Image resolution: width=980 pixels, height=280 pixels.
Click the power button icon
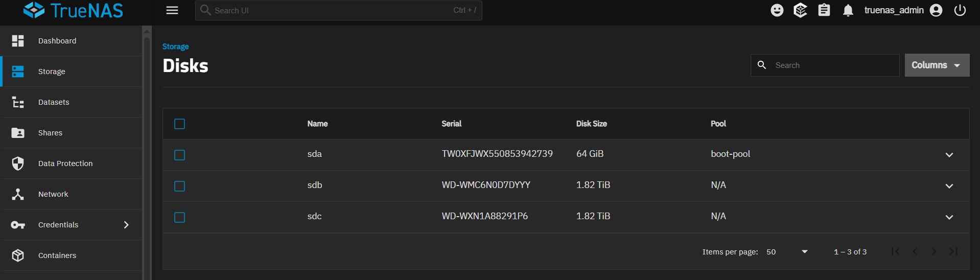960,10
